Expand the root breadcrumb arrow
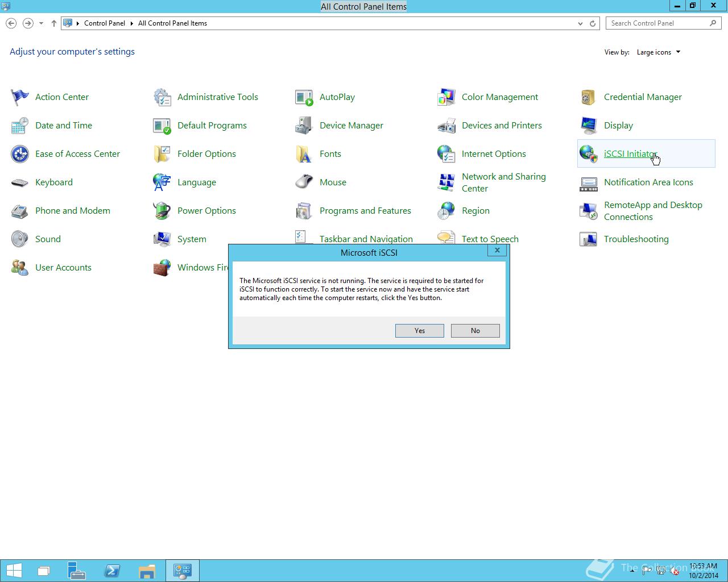 point(78,23)
